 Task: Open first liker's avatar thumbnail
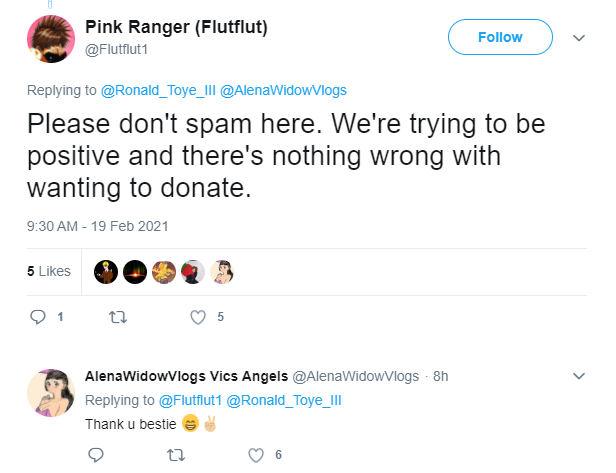point(106,272)
